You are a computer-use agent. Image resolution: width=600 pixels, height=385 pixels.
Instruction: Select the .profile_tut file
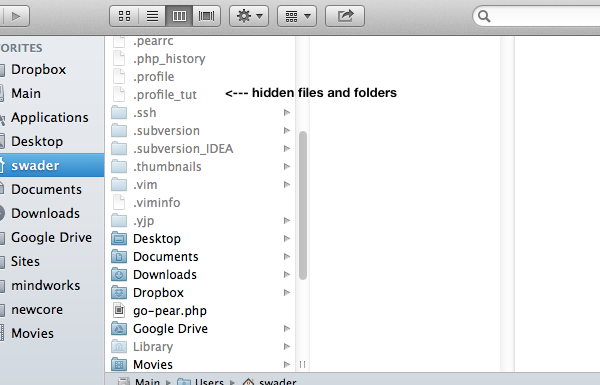[165, 95]
